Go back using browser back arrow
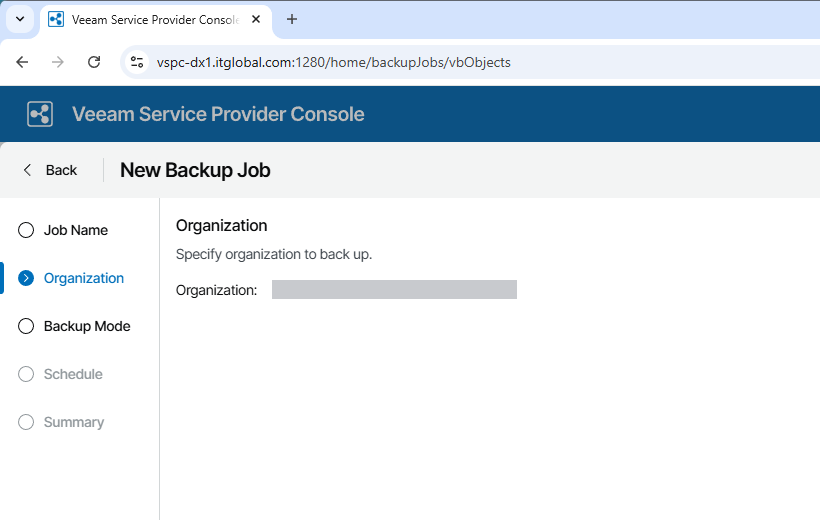 (x=22, y=62)
